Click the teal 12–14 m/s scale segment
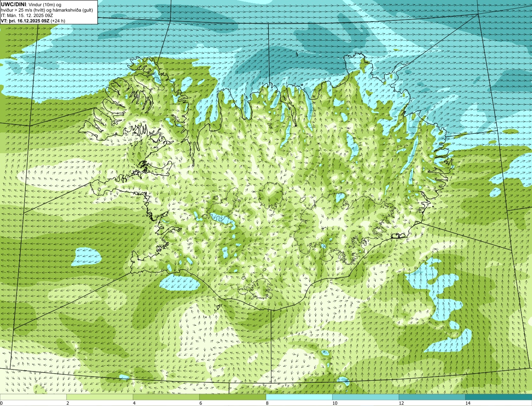This screenshot has width=532, height=406. pyautogui.click(x=432, y=397)
